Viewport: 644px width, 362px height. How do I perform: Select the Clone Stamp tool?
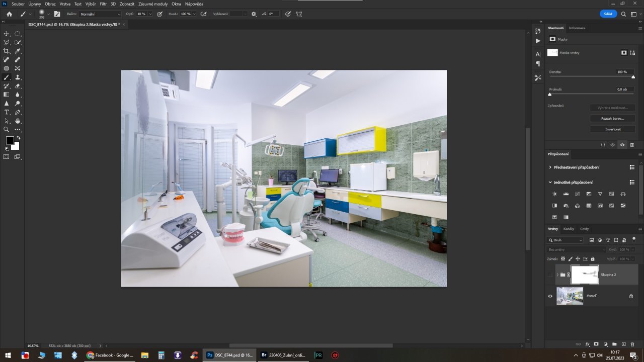click(18, 77)
